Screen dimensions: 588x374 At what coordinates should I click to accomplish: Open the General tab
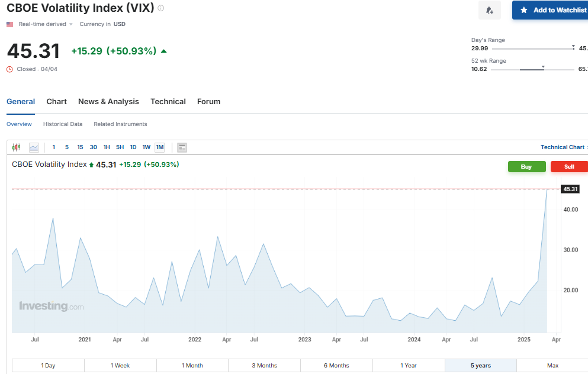click(21, 102)
